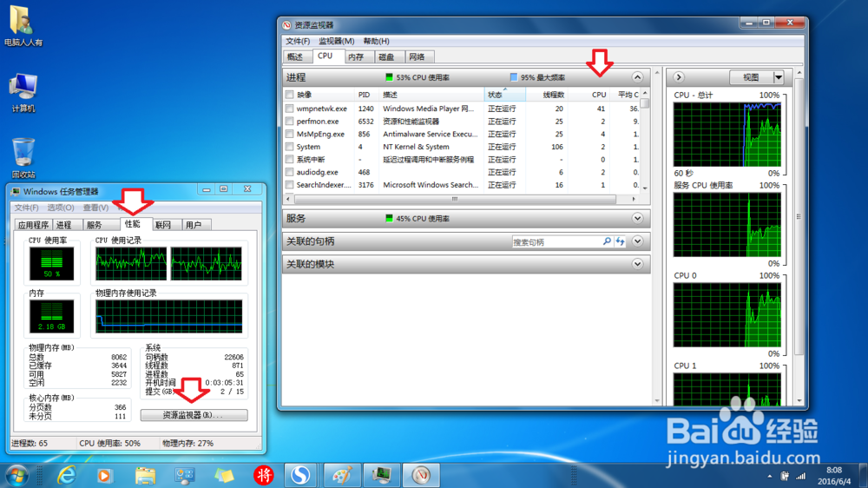The width and height of the screenshot is (868, 488).
Task: Open Task Manager 应用程序 tab
Action: click(x=33, y=225)
